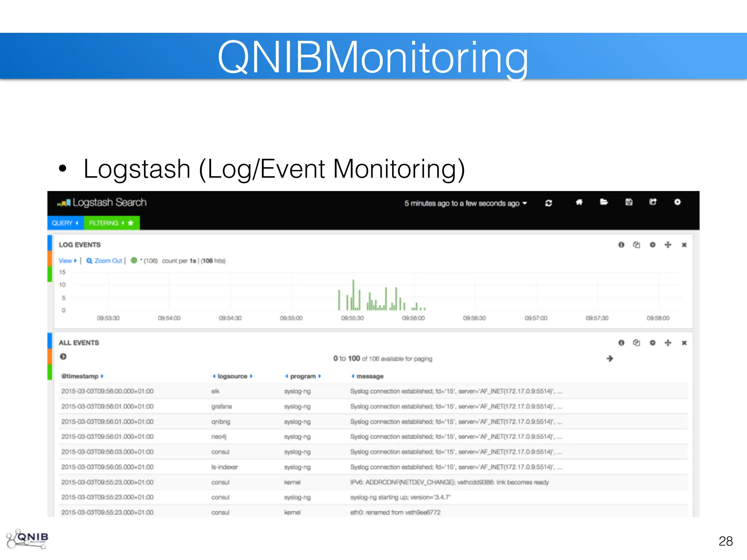
Task: Open the load dashboard folder icon
Action: point(604,202)
